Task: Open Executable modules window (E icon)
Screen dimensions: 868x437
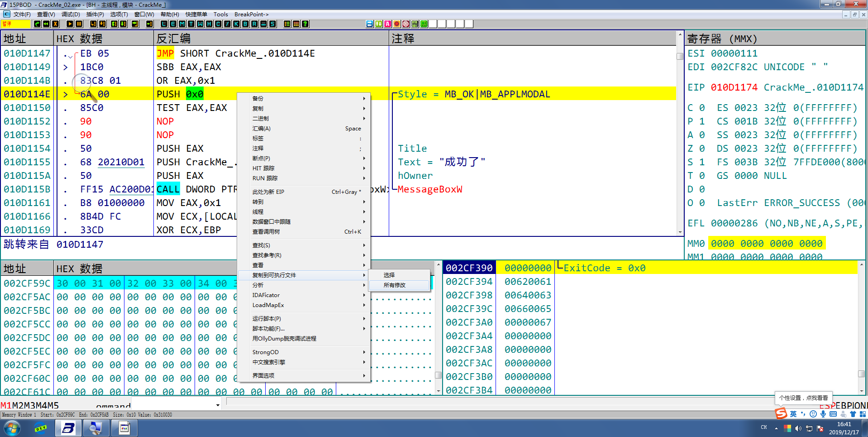Action: click(173, 24)
